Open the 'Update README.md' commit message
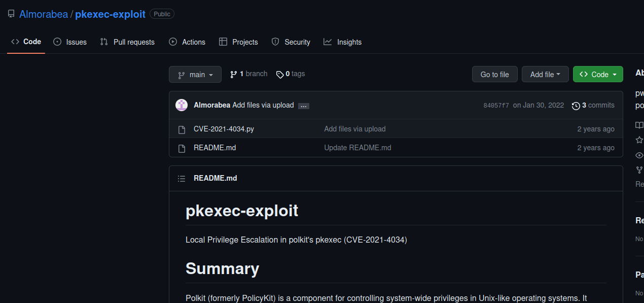 click(357, 148)
